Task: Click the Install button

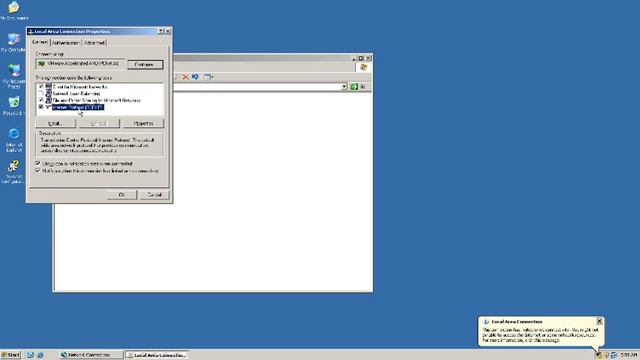Action: coord(56,123)
